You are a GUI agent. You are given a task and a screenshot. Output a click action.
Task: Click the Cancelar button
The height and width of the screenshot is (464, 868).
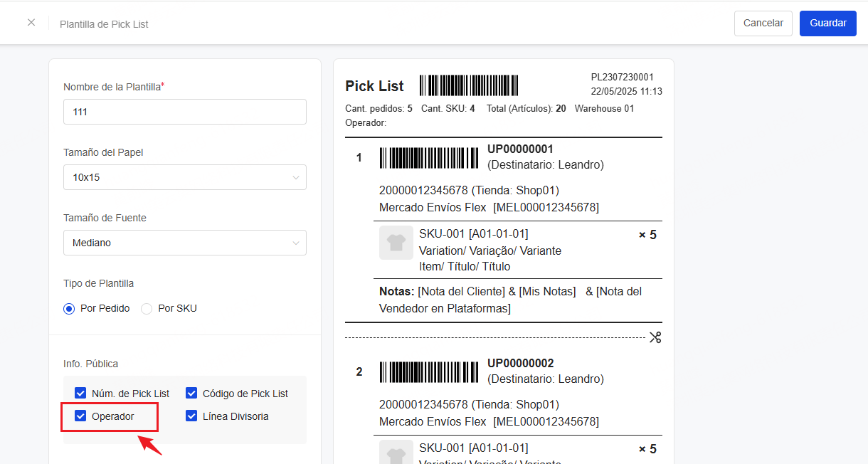click(x=763, y=23)
